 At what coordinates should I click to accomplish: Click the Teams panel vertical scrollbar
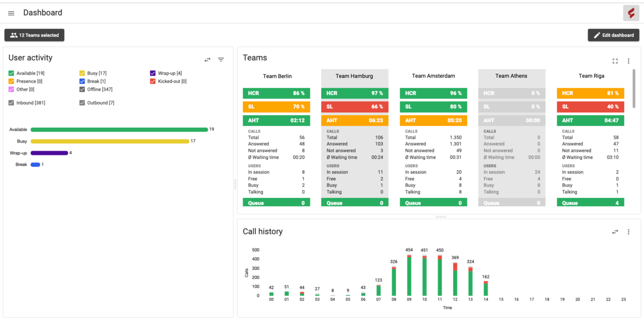tap(634, 89)
